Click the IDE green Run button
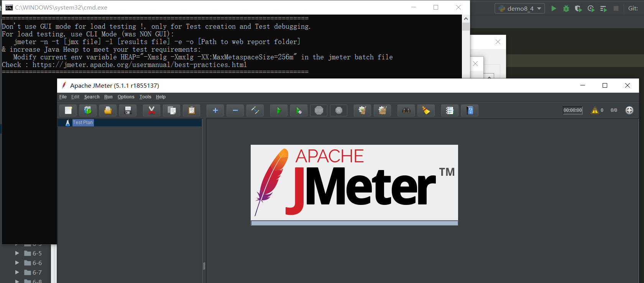Screen dimensions: 644x283 (554, 8)
